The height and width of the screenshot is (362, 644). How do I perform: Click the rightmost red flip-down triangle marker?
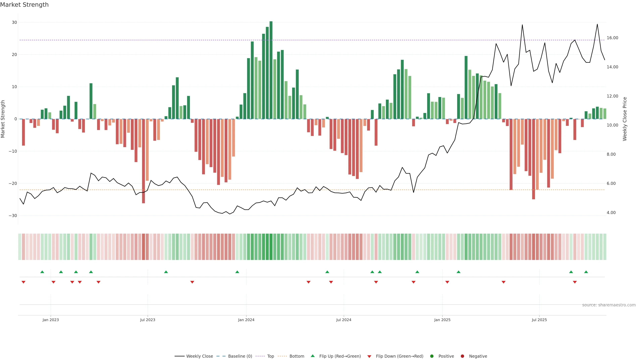(x=575, y=282)
